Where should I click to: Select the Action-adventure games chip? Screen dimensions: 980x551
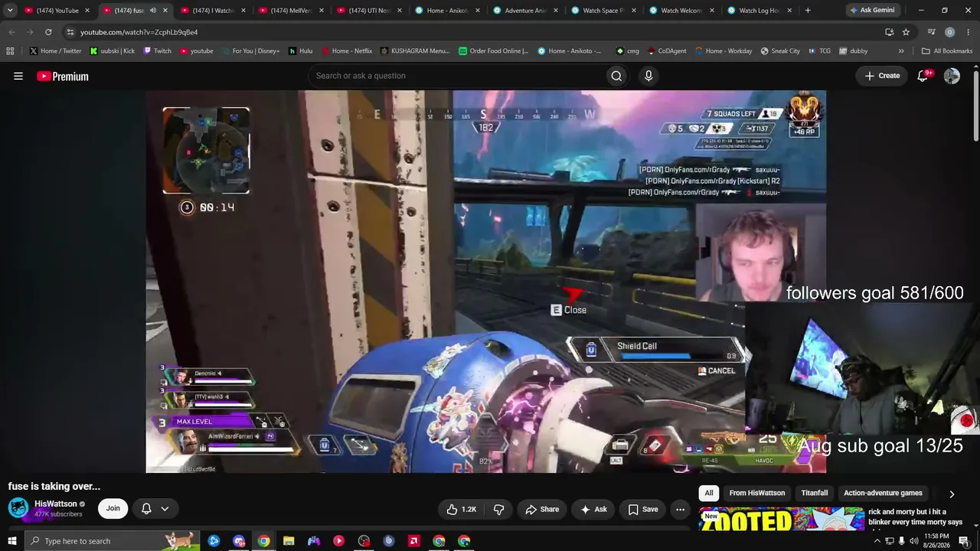[x=883, y=494]
